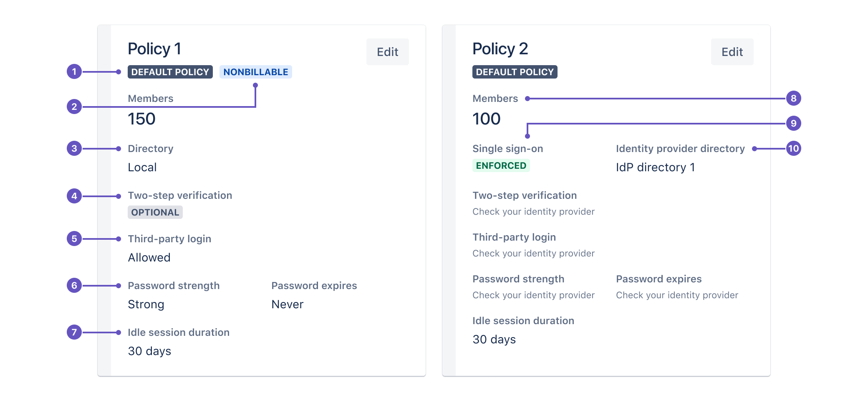Click the ENFORCED single sign-on badge
Screen dimensions: 868x401
pyautogui.click(x=501, y=165)
